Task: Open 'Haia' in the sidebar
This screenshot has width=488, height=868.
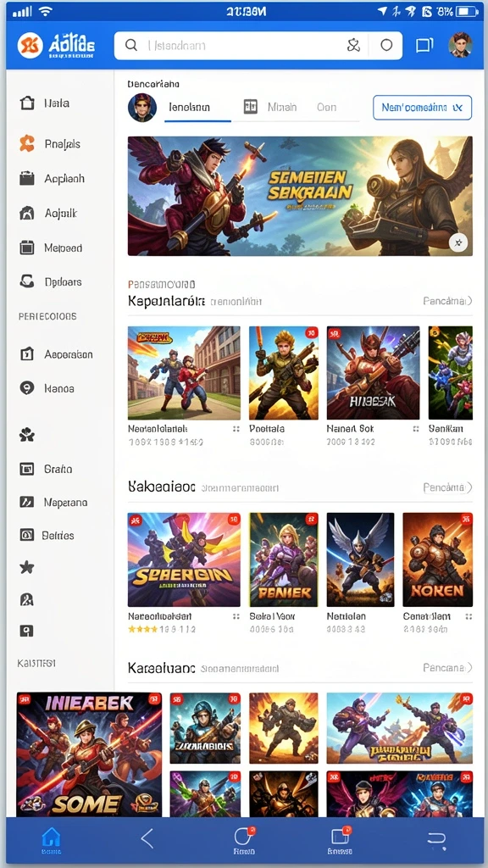Action: pos(57,103)
